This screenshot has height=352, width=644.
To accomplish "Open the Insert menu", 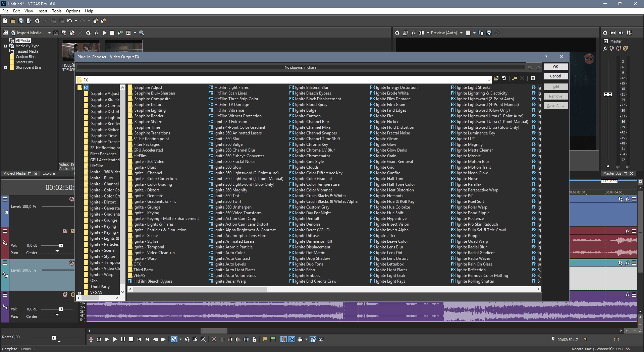I will pos(42,11).
